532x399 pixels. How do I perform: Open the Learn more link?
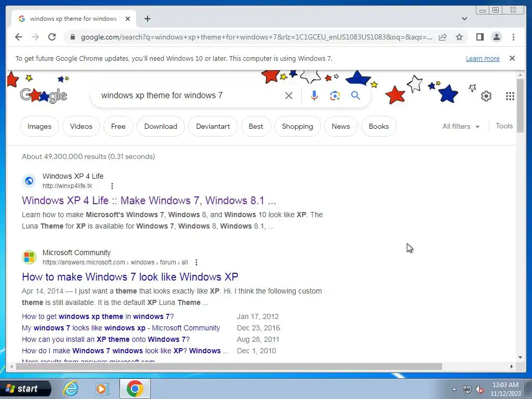(483, 58)
